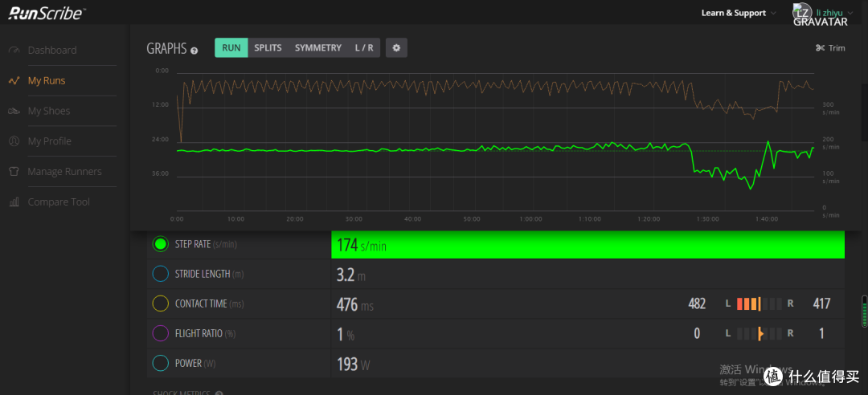Click the Contact Time L/R symmetry bar

pyautogui.click(x=759, y=303)
